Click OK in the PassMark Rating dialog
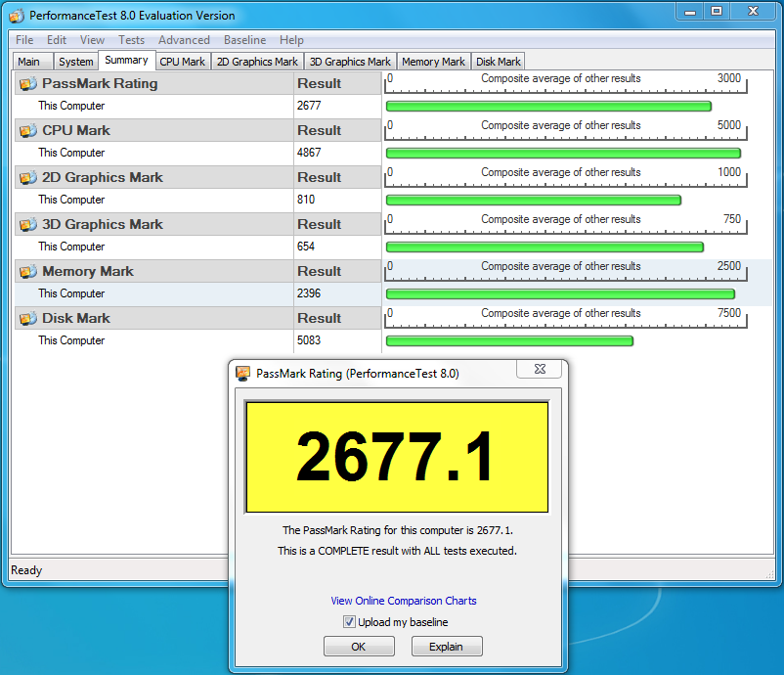This screenshot has width=784, height=675. [359, 647]
